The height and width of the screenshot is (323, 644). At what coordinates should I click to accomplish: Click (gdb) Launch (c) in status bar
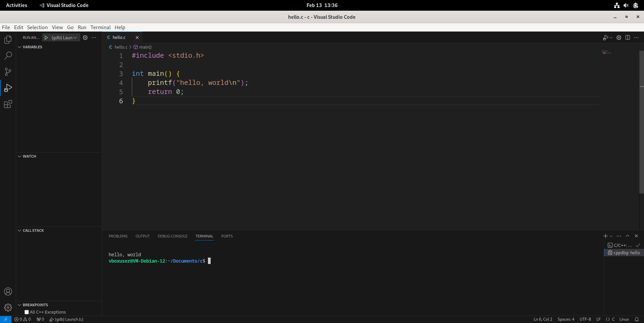click(66, 319)
